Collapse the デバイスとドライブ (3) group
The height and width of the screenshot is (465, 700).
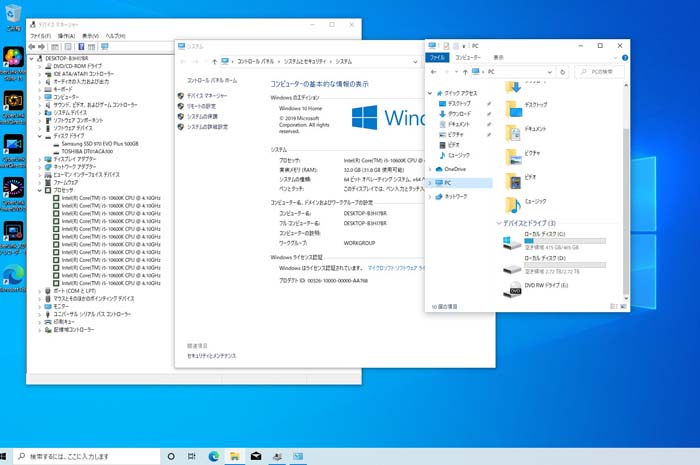[x=499, y=223]
